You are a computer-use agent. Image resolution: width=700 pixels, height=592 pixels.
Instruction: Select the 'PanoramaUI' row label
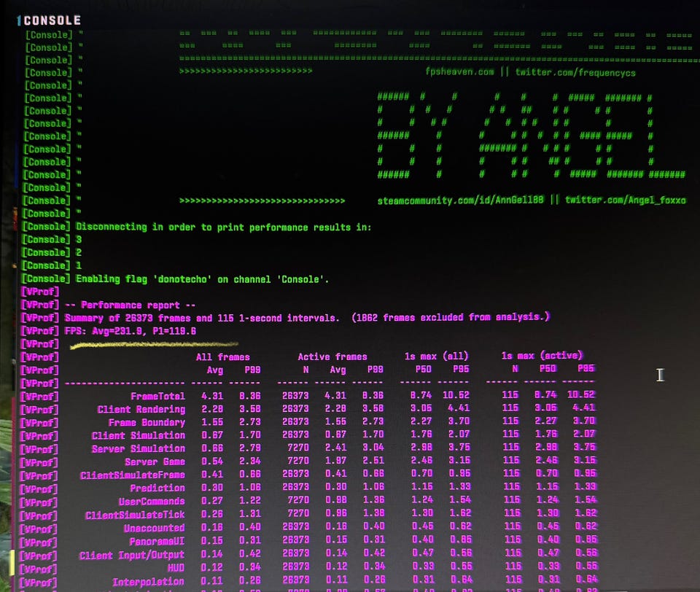click(x=157, y=542)
